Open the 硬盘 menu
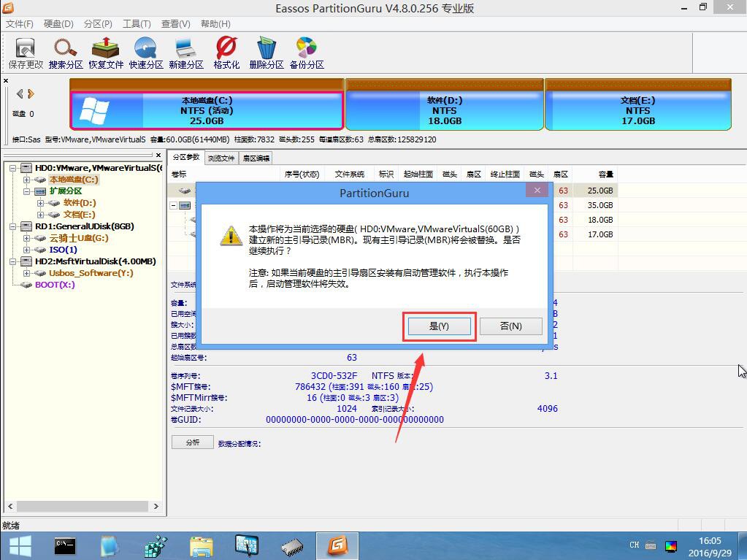The height and width of the screenshot is (560, 747). pyautogui.click(x=58, y=23)
